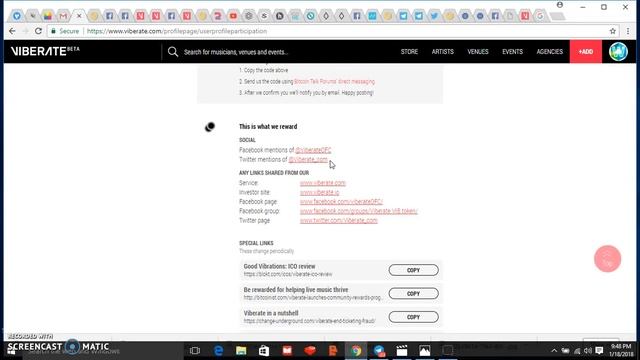Close the active browser tab
This screenshot has width=640, height=360.
(x=79, y=16)
